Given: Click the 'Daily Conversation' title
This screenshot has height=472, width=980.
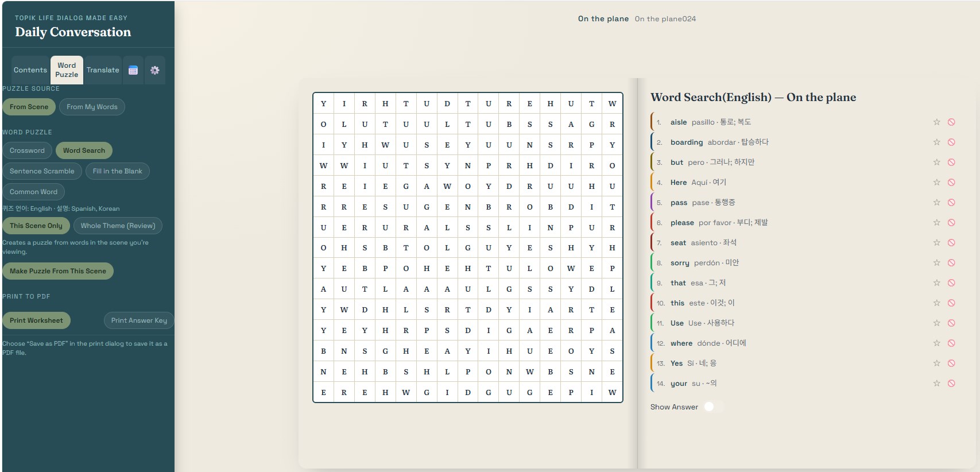Looking at the screenshot, I should pyautogui.click(x=73, y=32).
